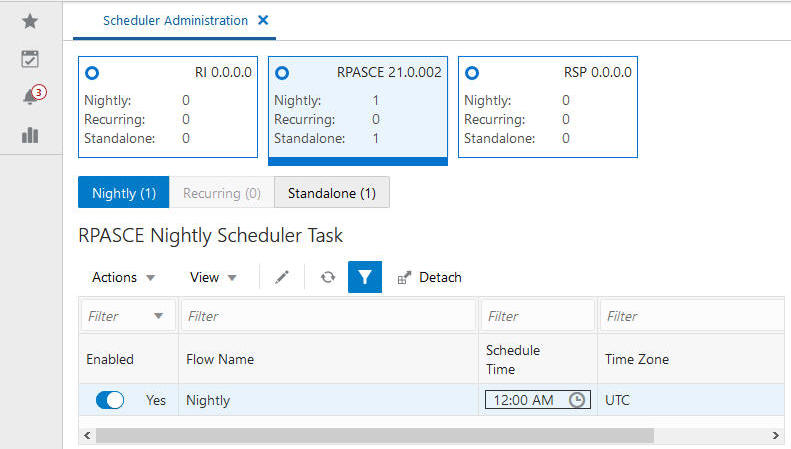791x449 pixels.
Task: Open the time picker clock icon
Action: click(577, 400)
